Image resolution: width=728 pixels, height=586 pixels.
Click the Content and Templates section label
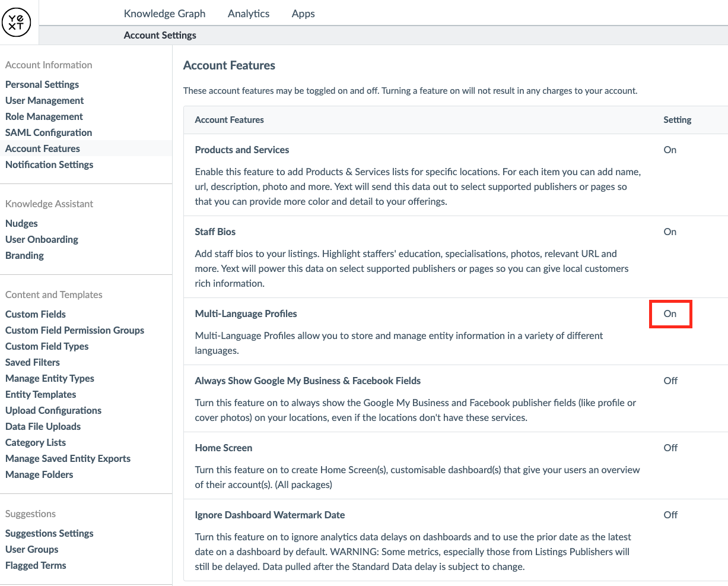(x=54, y=294)
